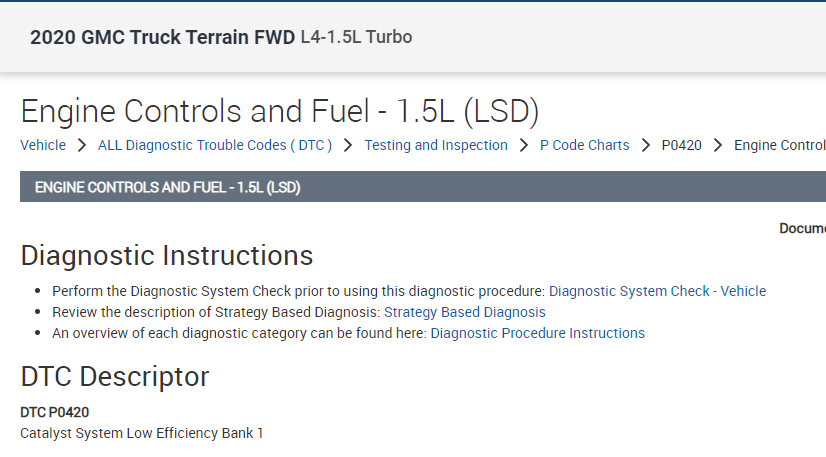The image size is (826, 457).
Task: Click the chevron after Testing and Inspection
Action: 524,145
